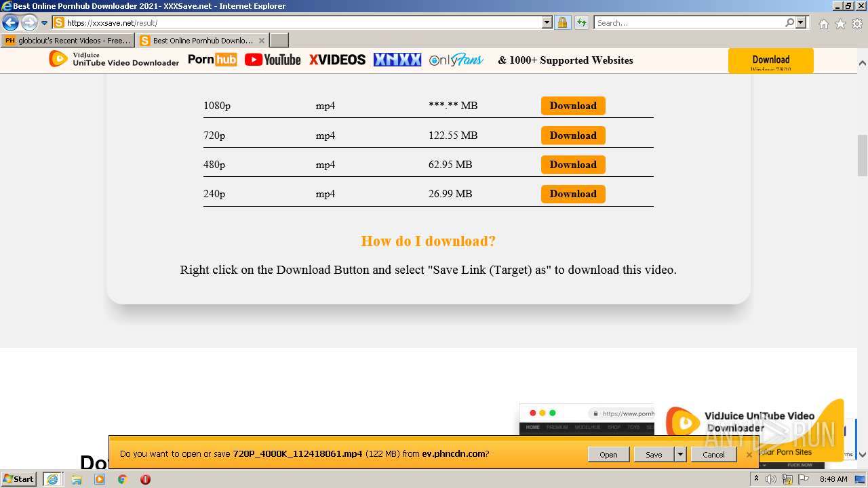
Task: Click Internet Explorer taskbar icon
Action: coord(52,479)
